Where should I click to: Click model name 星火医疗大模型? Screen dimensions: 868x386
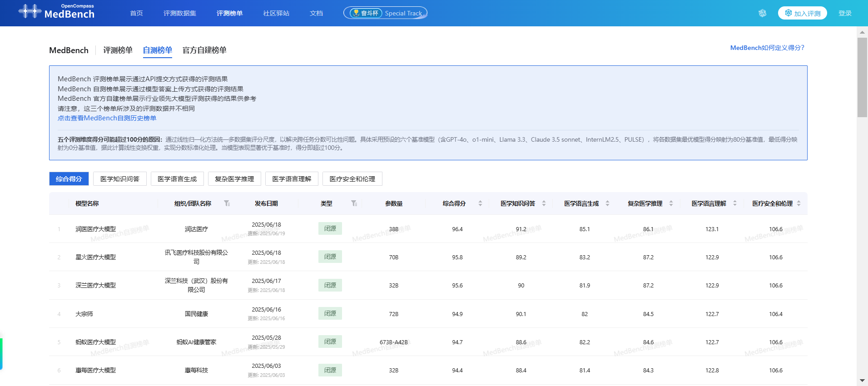pos(95,257)
